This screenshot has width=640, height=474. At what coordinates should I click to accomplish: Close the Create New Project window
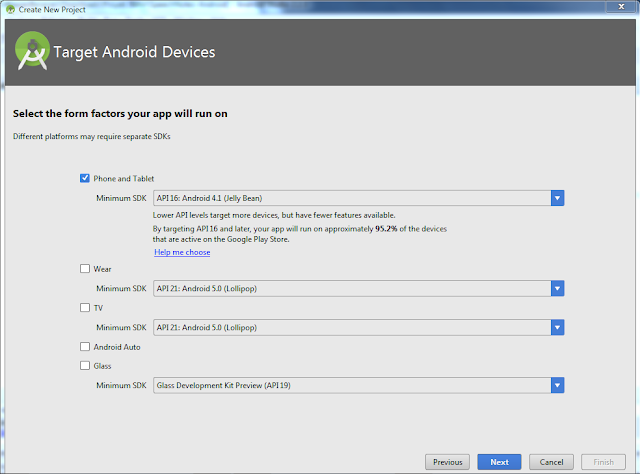click(x=621, y=7)
